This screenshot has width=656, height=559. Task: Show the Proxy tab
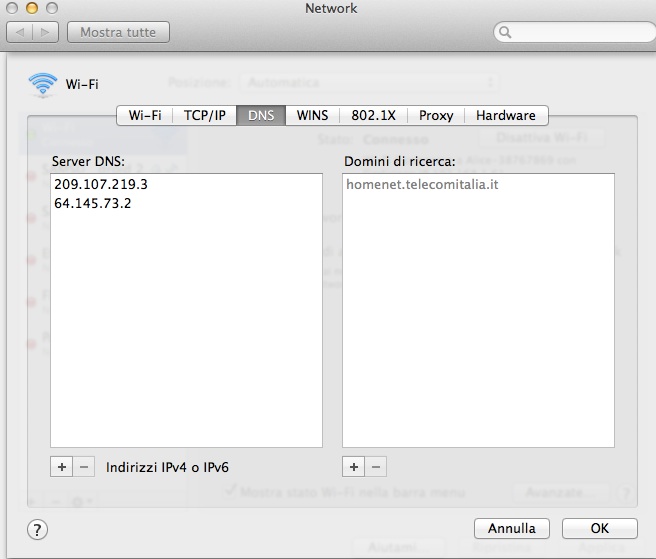click(436, 115)
